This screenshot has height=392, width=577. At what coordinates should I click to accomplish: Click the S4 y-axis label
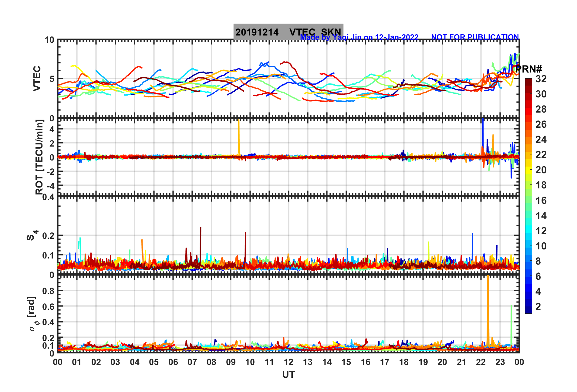[32, 235]
